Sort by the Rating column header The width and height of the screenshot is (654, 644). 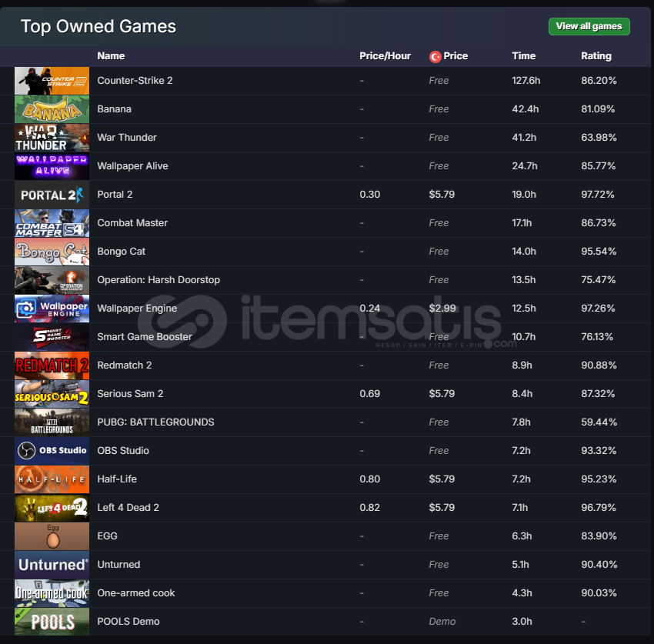tap(596, 56)
